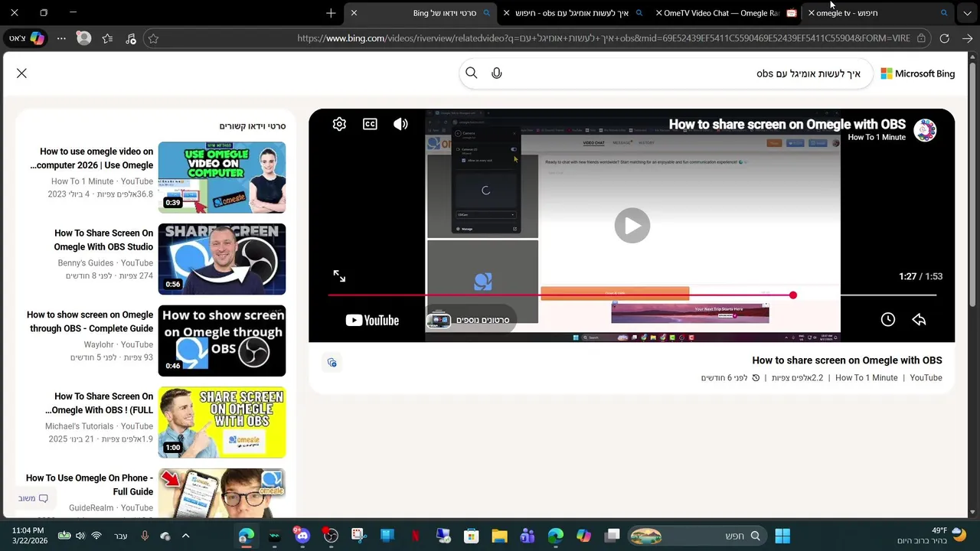This screenshot has height=551, width=980.
Task: Close the 'omegle tv' tab
Action: point(811,13)
